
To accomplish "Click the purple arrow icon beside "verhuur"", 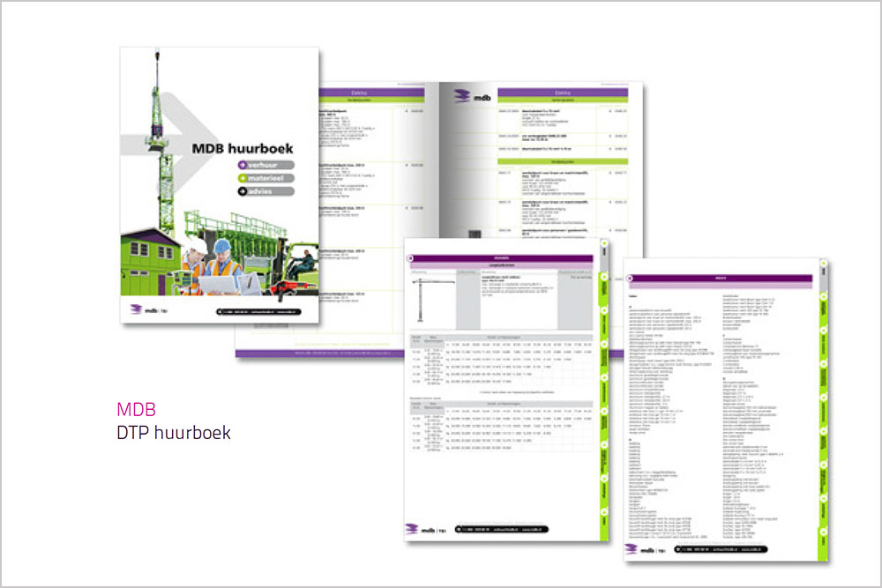I will click(x=243, y=165).
